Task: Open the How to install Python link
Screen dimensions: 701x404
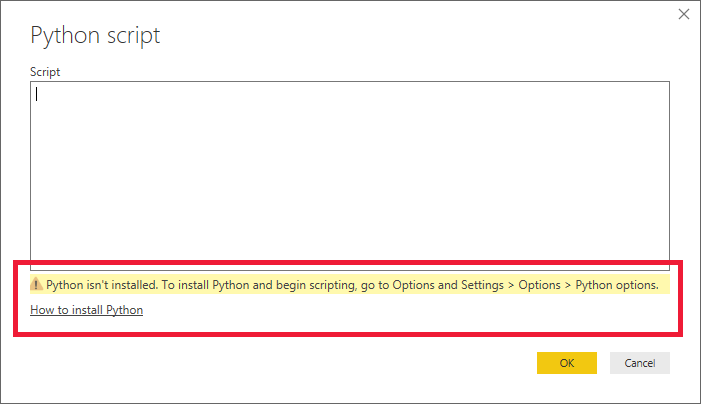Action: coord(87,310)
